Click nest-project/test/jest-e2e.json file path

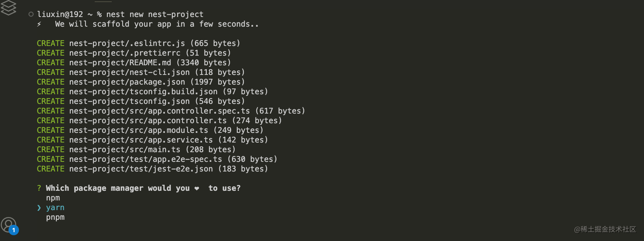click(141, 169)
